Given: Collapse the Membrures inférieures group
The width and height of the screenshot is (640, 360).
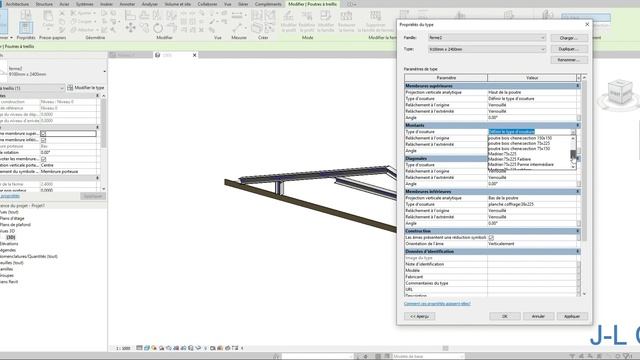Looking at the screenshot, I should 578,191.
